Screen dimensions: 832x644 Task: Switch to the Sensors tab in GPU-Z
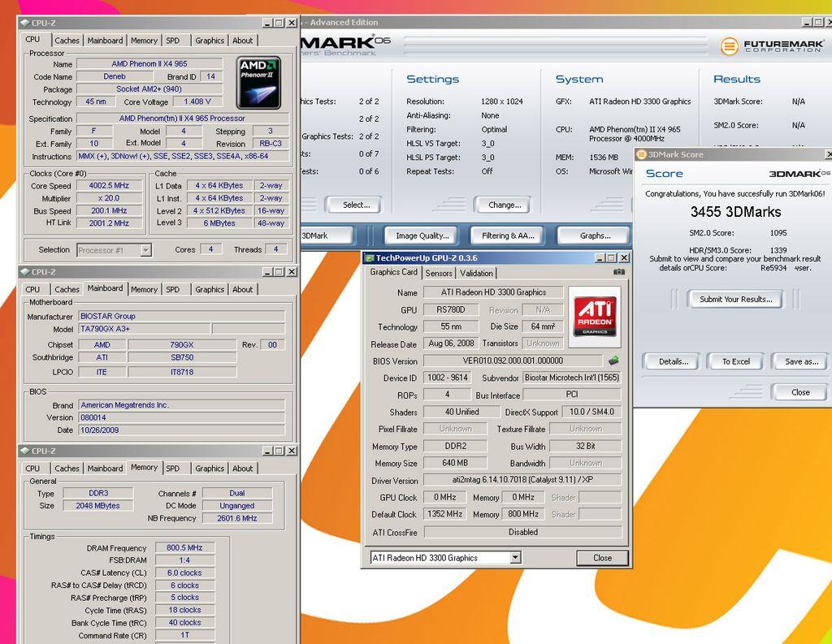point(439,273)
